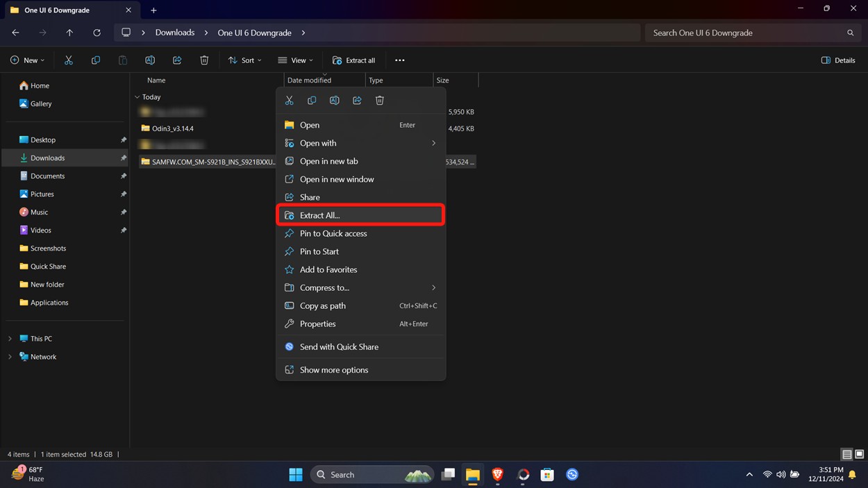
Task: Select the Delete icon in the context menu
Action: point(380,100)
